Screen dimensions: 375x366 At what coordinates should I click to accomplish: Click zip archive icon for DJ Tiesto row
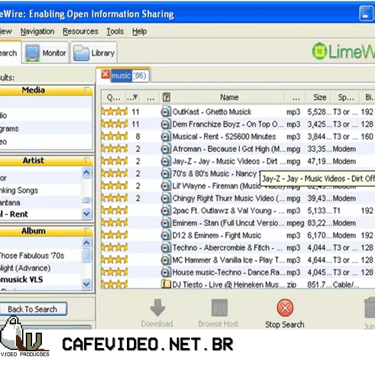166,284
